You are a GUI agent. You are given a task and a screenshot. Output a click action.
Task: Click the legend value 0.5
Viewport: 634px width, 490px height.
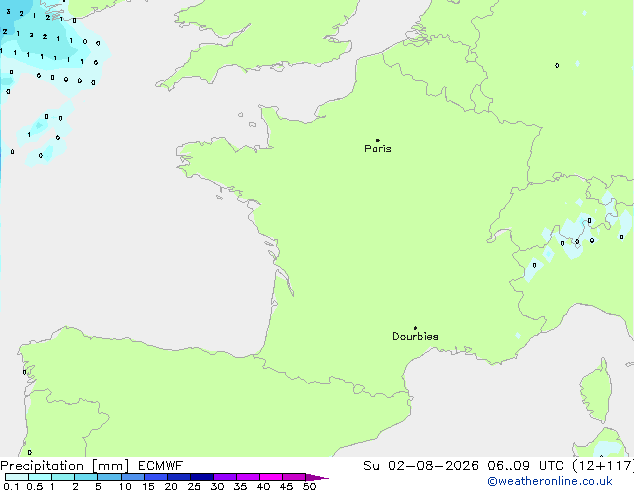click(x=34, y=486)
